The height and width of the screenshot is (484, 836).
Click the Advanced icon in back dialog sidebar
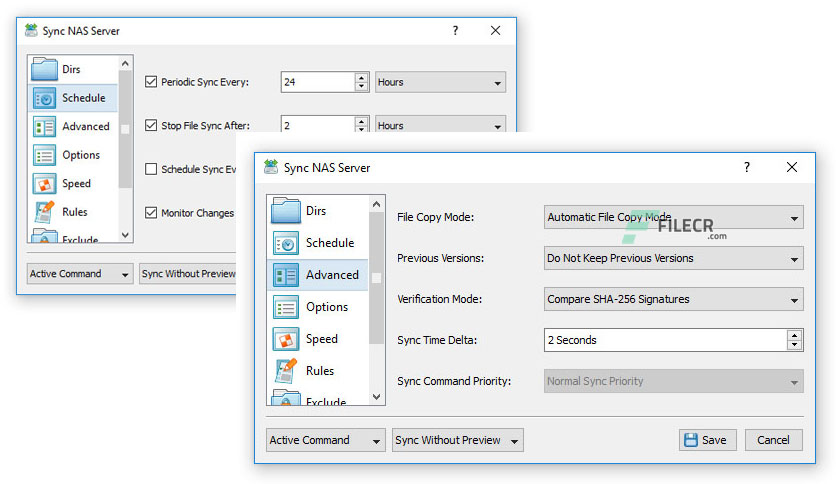45,127
